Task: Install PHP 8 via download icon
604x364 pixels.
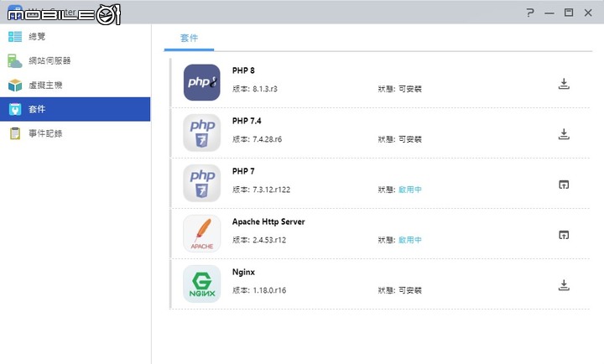Action: (x=564, y=84)
